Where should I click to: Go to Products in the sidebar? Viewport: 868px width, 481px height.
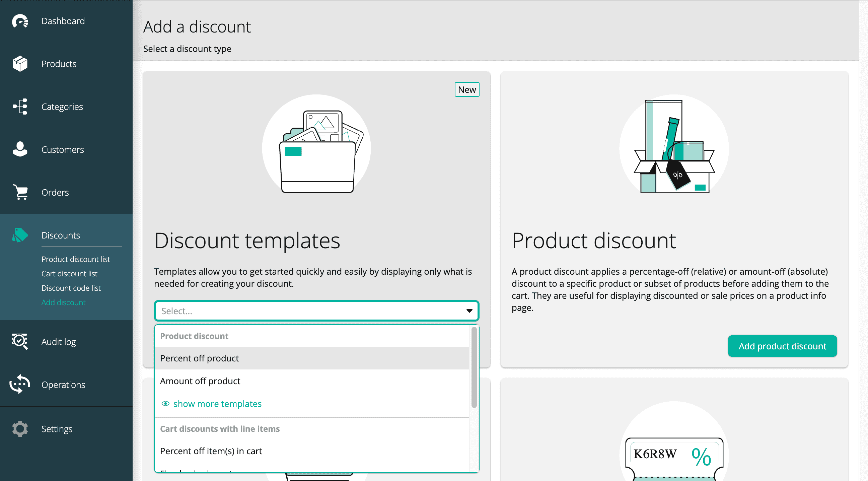[x=59, y=64]
